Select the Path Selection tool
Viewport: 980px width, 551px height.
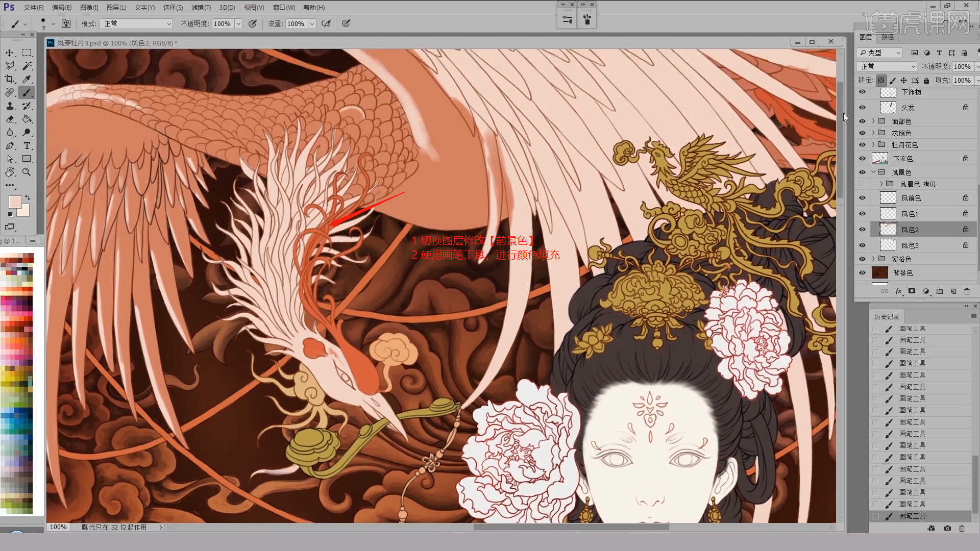[x=10, y=159]
